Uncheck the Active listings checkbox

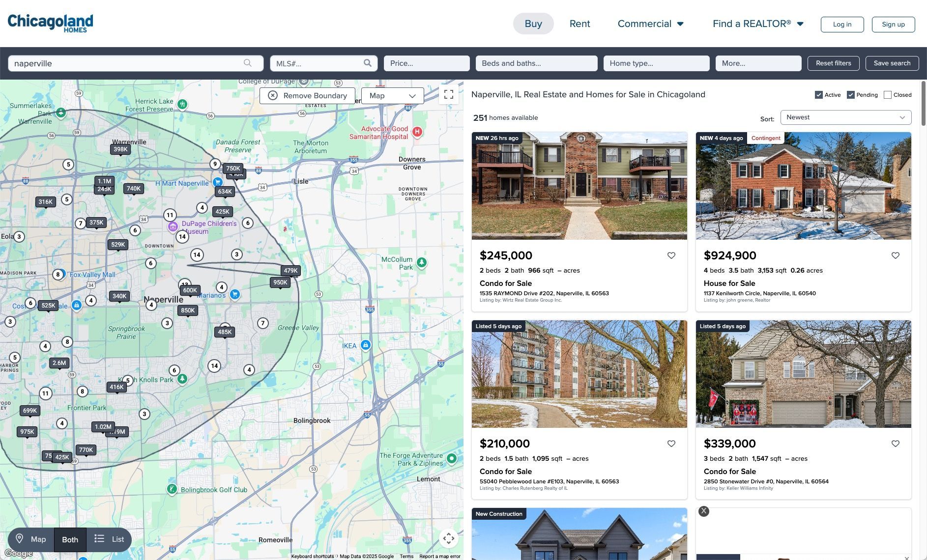click(x=819, y=95)
